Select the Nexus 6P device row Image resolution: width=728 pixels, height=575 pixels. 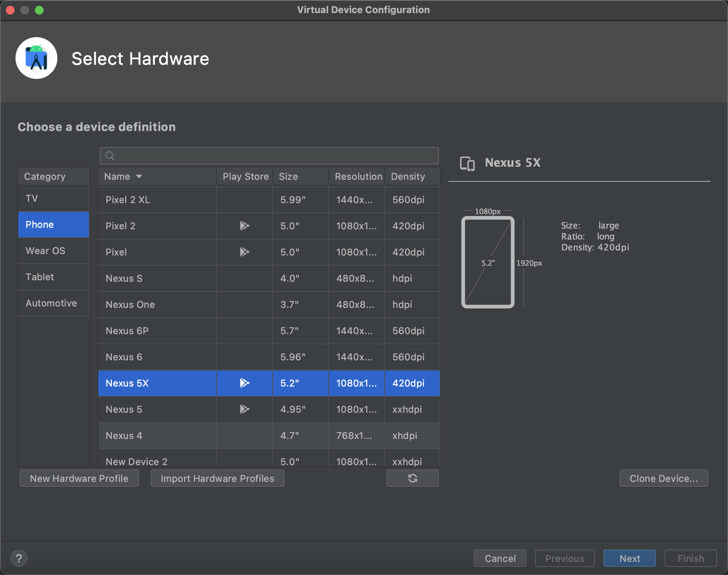269,330
